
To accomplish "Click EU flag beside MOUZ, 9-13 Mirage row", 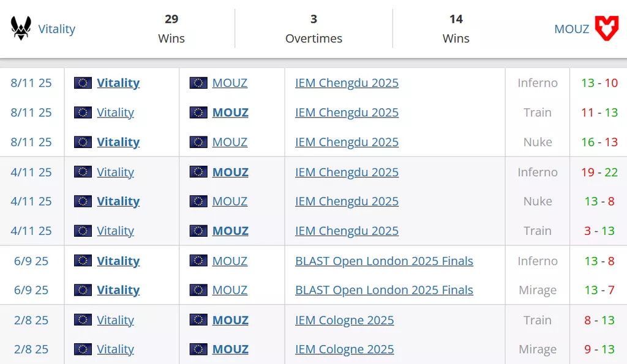I will pyautogui.click(x=198, y=349).
